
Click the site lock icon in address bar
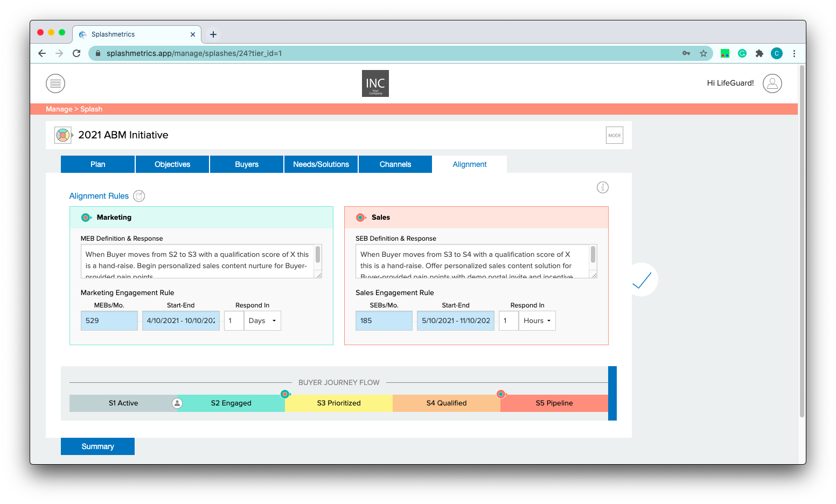98,53
